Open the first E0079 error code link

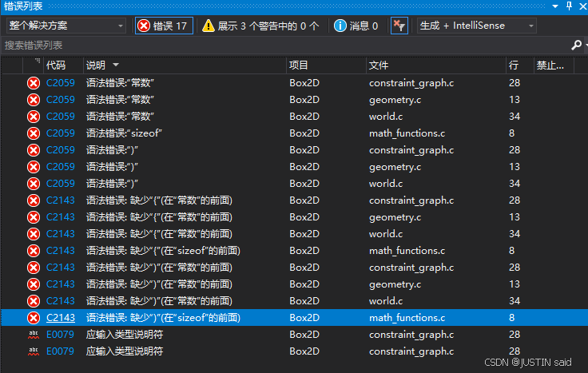[x=61, y=335]
